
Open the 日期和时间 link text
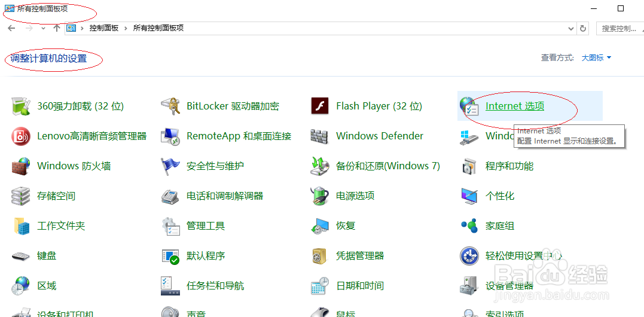pos(360,286)
